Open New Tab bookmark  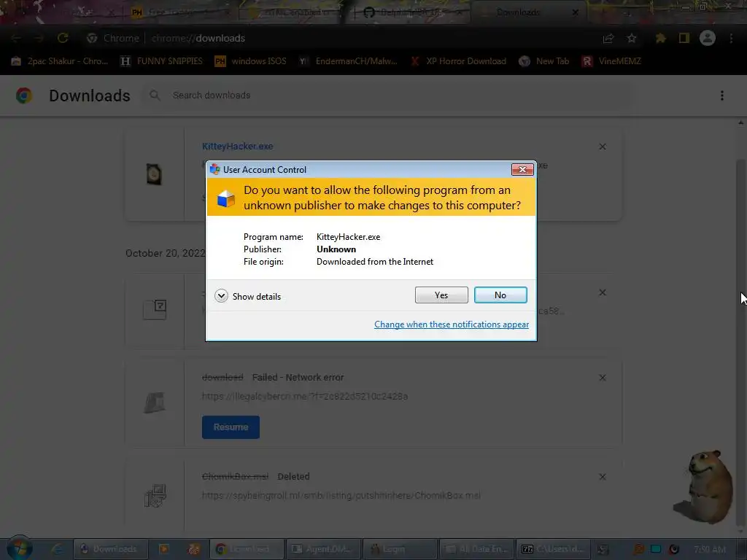coord(544,61)
